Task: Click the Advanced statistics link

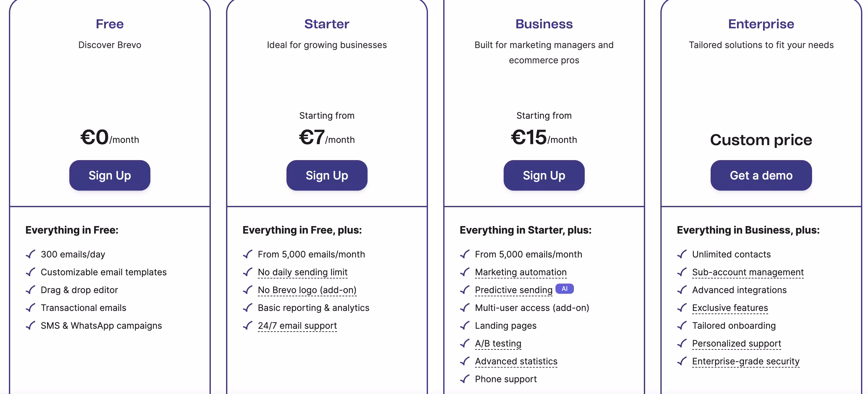Action: pyautogui.click(x=516, y=361)
